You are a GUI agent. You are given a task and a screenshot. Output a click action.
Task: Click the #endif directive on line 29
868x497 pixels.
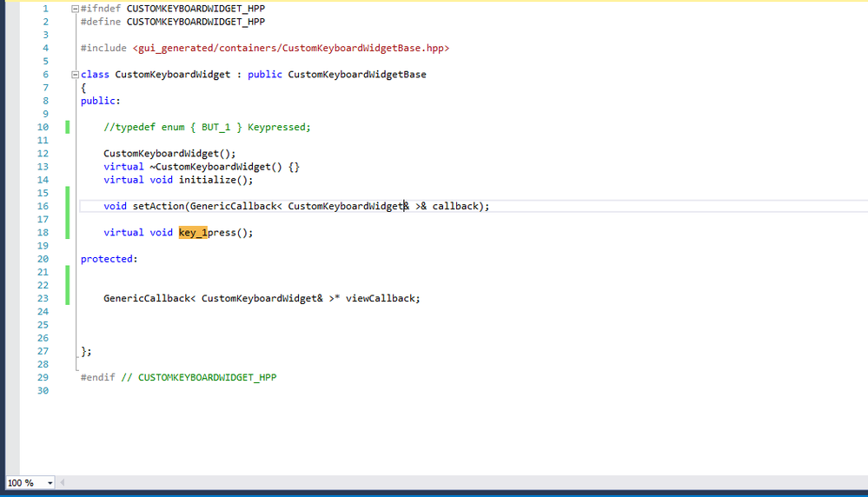tap(97, 377)
